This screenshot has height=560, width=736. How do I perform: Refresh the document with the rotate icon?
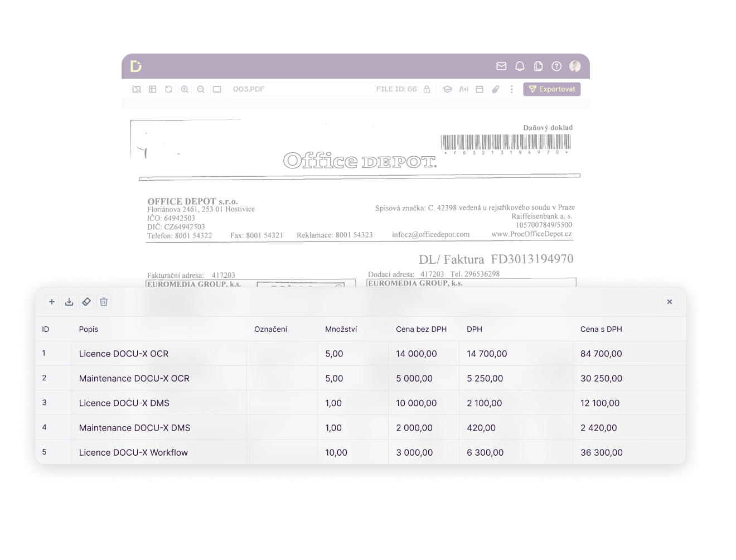pos(168,89)
